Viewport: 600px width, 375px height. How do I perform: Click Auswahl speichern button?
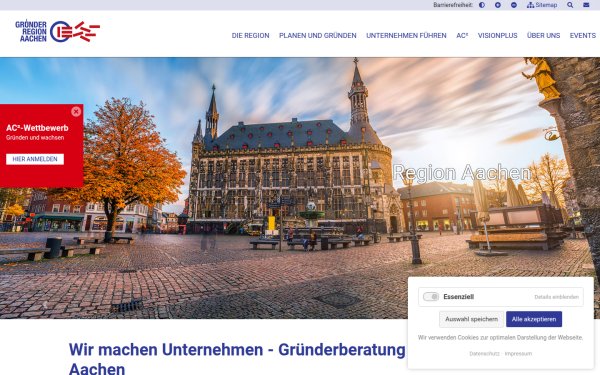[x=471, y=319]
